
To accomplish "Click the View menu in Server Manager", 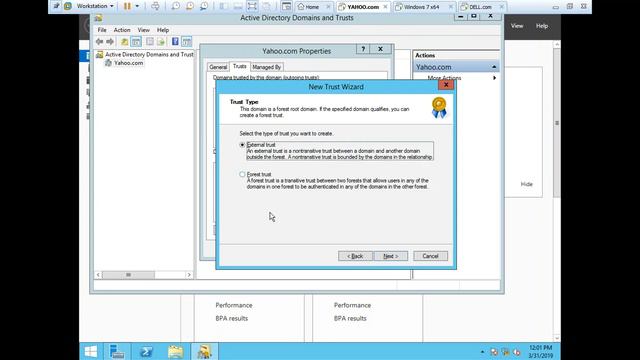I will pyautogui.click(x=517, y=26).
